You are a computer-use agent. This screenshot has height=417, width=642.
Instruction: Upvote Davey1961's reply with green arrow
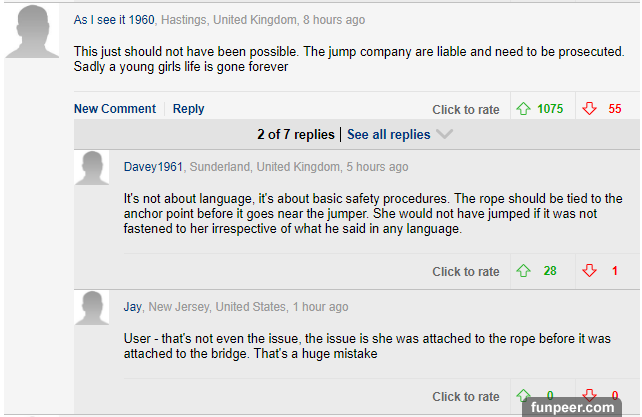[x=522, y=271]
